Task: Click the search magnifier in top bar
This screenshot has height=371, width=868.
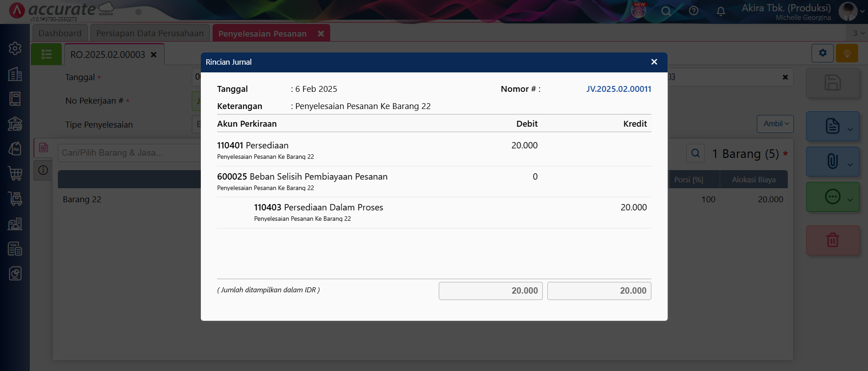Action: (x=666, y=11)
